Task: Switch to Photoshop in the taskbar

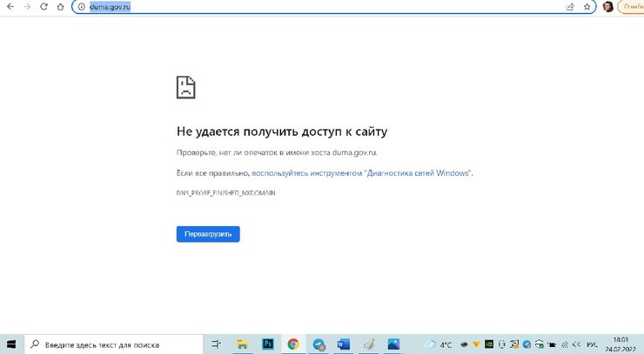Action: 268,344
